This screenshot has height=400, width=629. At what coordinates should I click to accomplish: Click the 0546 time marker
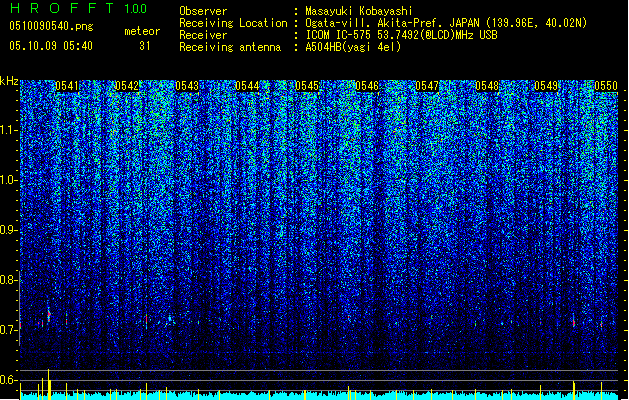coord(367,86)
